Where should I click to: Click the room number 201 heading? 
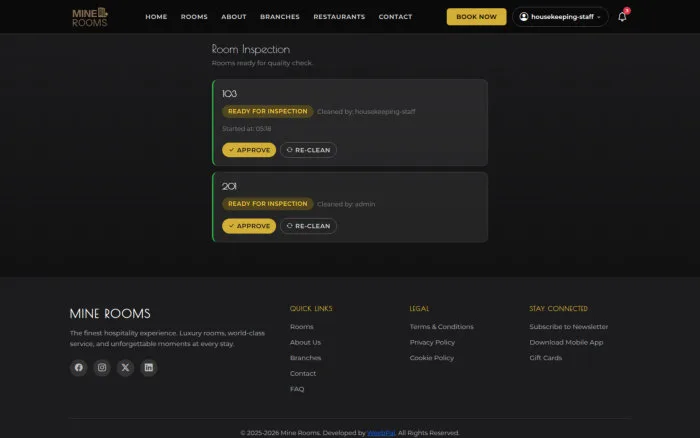pyautogui.click(x=229, y=186)
